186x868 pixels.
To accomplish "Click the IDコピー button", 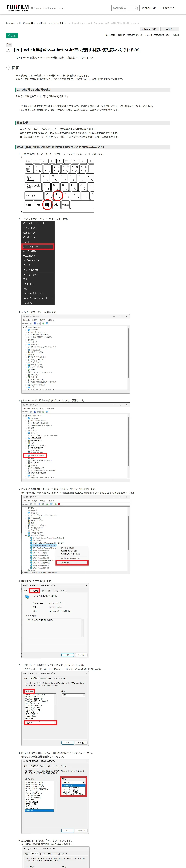I will 170,29.
